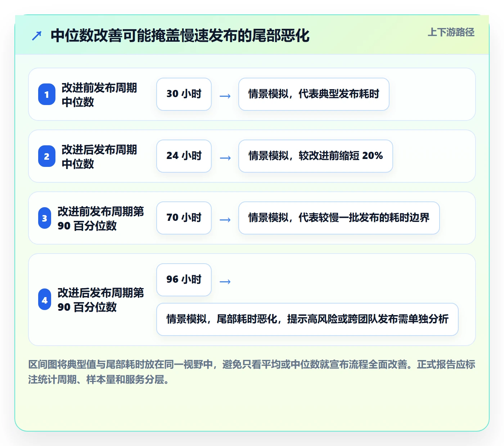Click the 30 小时 value box

(x=184, y=94)
